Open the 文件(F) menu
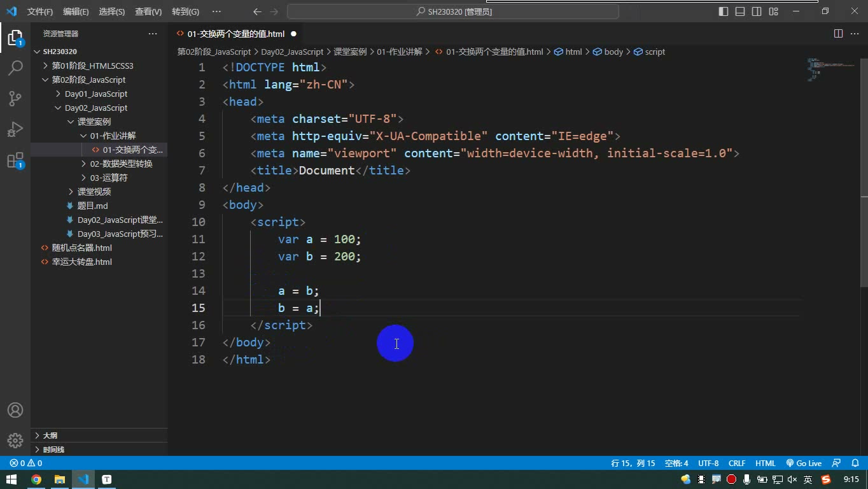The image size is (868, 489). (x=40, y=11)
